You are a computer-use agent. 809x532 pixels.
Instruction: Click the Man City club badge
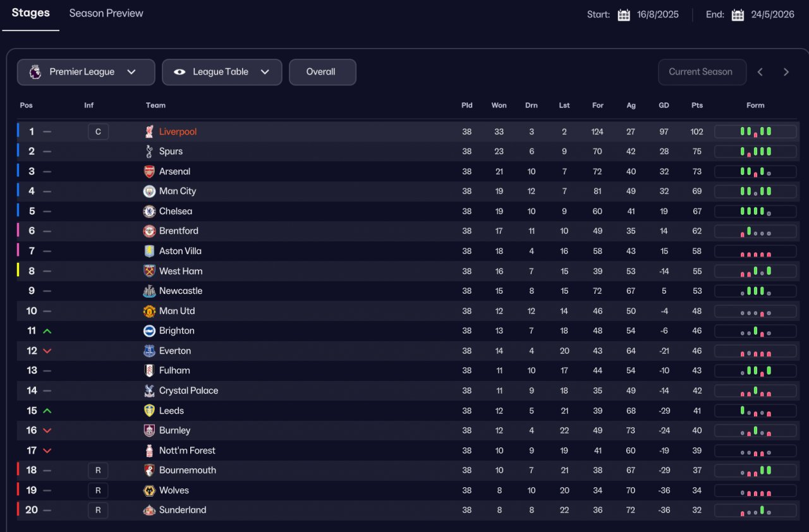(149, 191)
